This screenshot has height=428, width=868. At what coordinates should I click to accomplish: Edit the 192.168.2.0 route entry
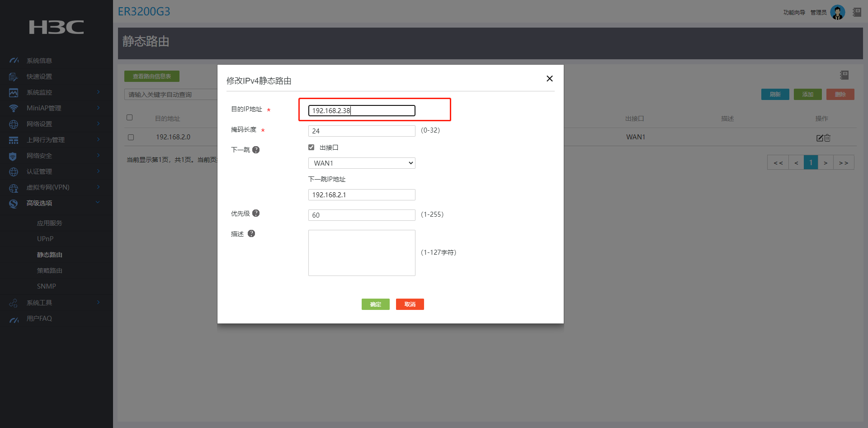coord(820,138)
